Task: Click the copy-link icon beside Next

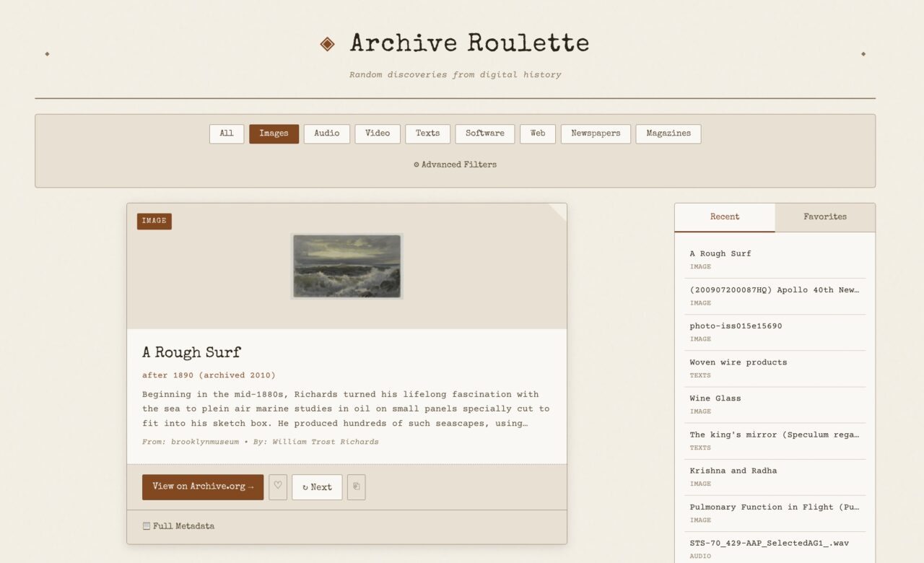Action: click(356, 487)
